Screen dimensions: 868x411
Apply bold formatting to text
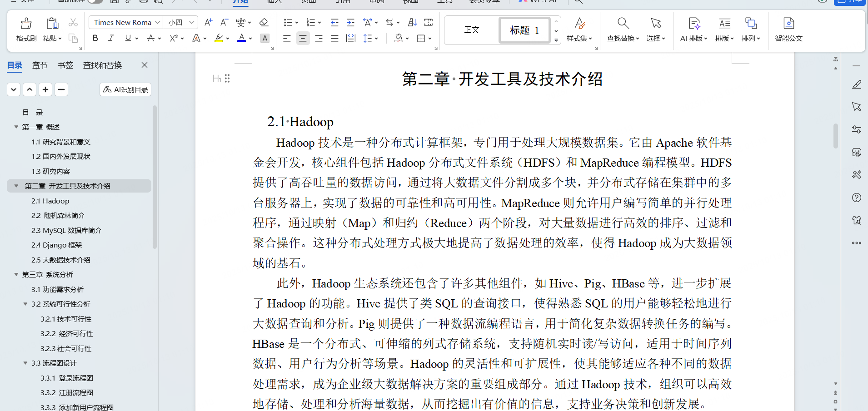(x=95, y=38)
